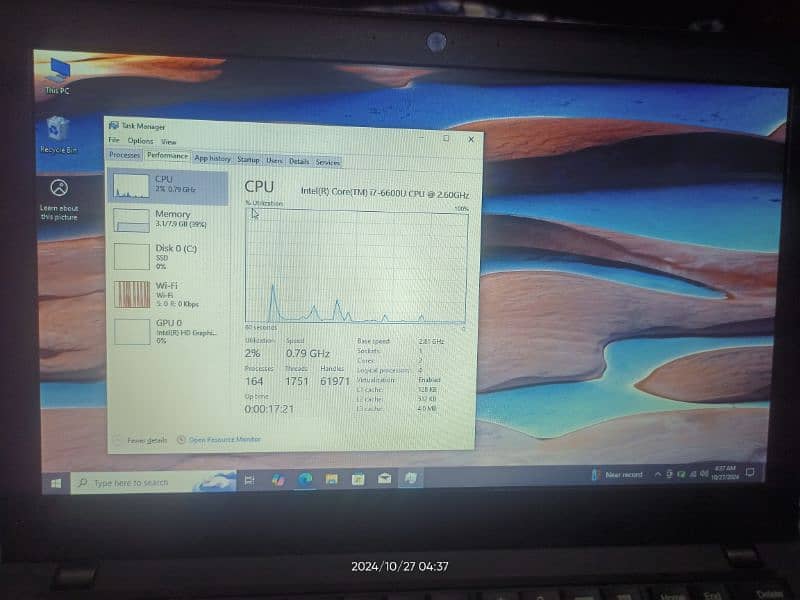Switch to the Services tab
Screen dimensions: 800x600
[327, 162]
